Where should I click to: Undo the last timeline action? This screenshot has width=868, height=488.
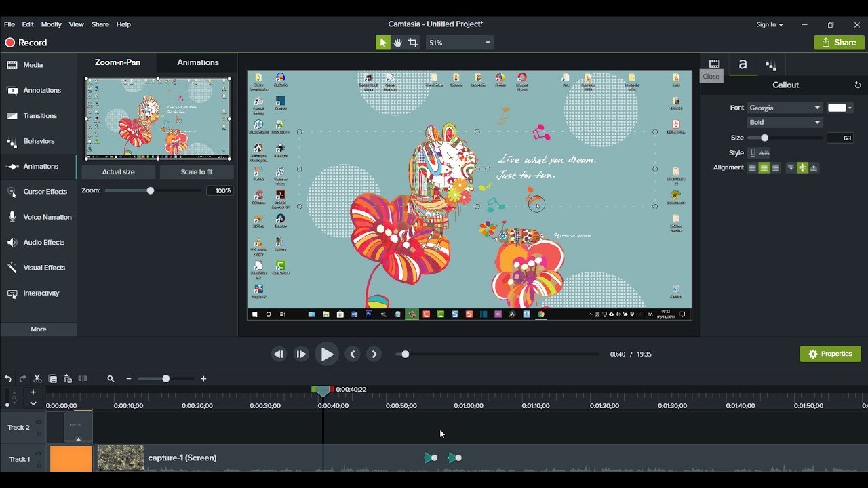pyautogui.click(x=8, y=379)
